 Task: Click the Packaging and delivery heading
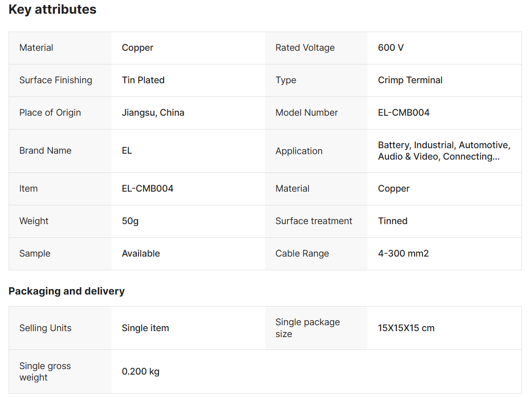point(67,291)
